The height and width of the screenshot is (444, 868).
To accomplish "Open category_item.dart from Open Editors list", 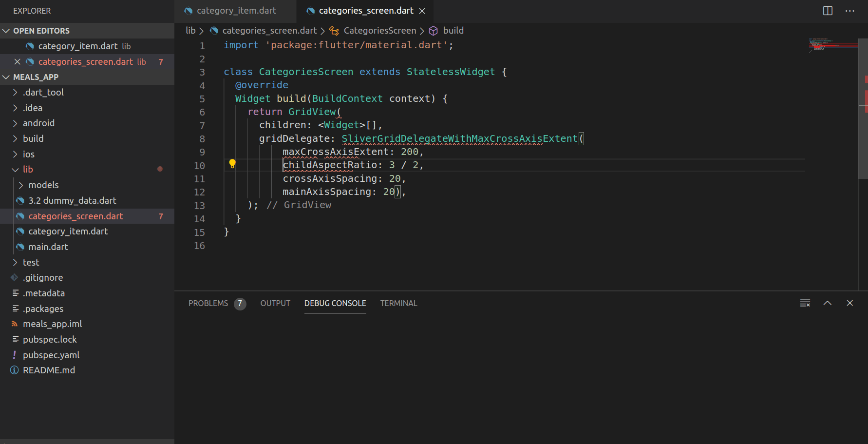I will click(x=87, y=46).
